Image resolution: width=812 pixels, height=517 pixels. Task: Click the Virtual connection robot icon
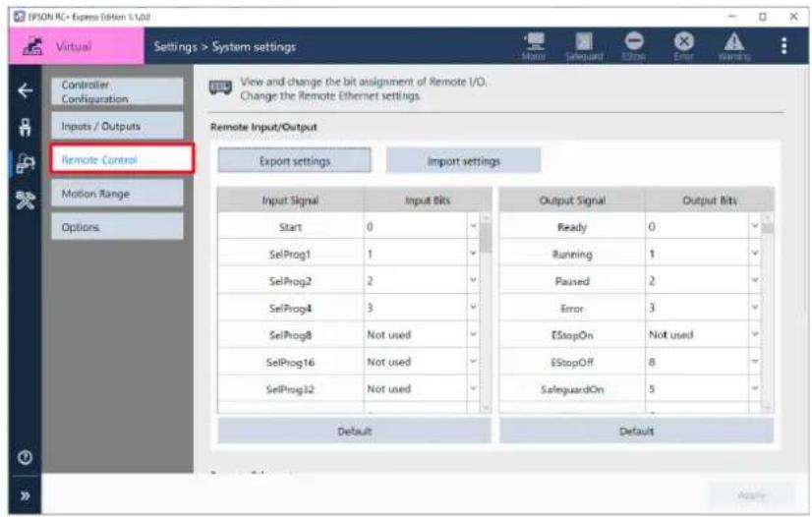tap(32, 46)
